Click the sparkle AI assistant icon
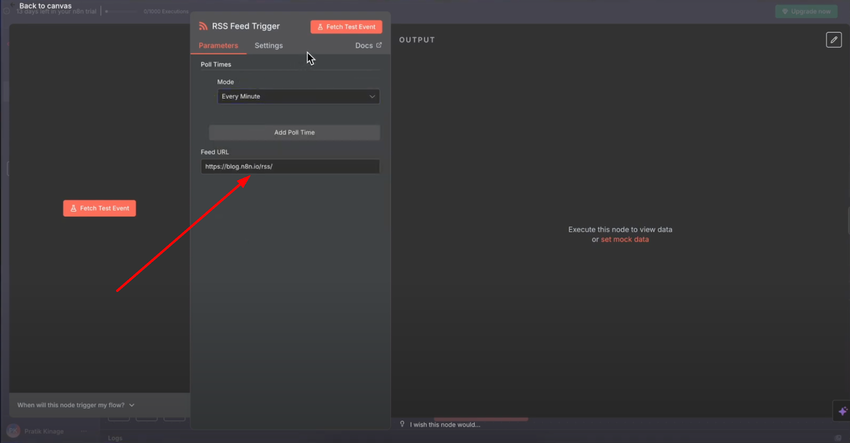The width and height of the screenshot is (850, 443). click(842, 412)
